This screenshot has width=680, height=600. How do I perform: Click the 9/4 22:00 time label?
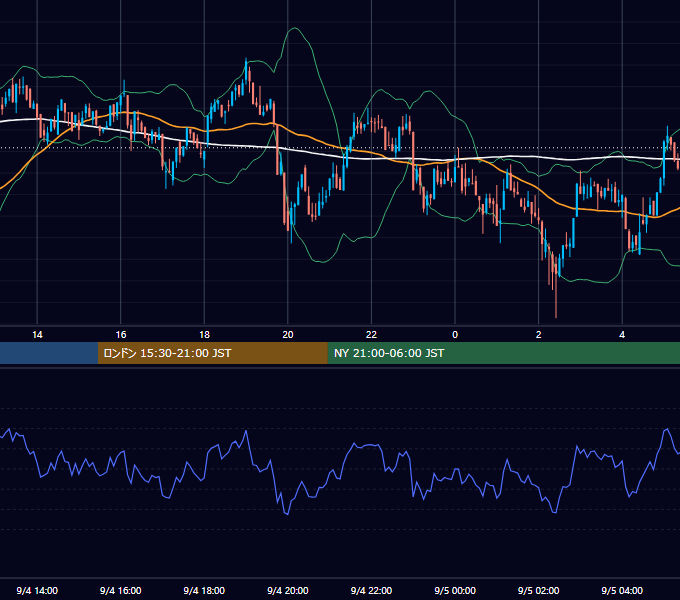[371, 591]
